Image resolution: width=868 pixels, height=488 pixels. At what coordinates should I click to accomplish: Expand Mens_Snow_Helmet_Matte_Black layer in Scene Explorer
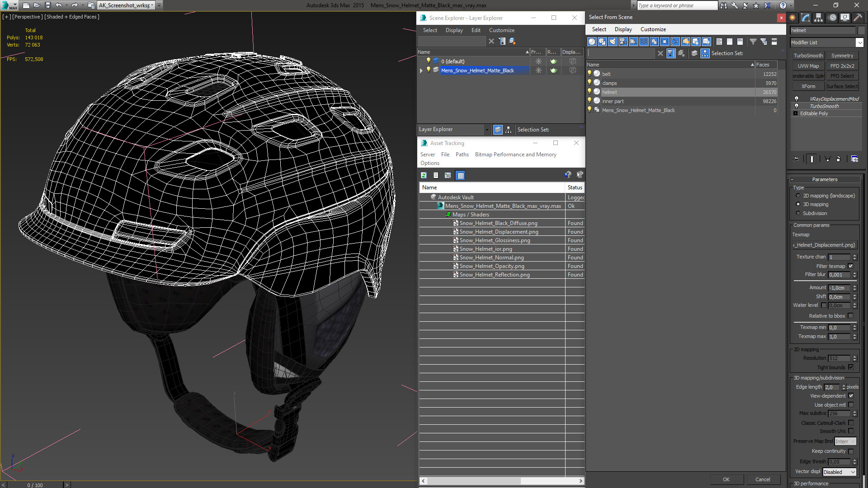tap(421, 70)
